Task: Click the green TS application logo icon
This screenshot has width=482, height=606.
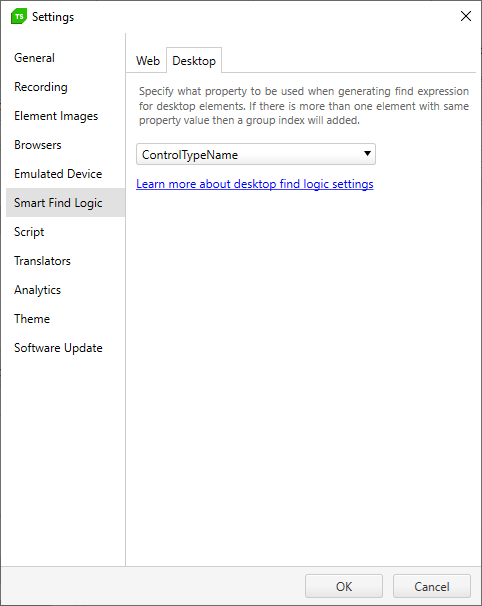Action: pyautogui.click(x=19, y=17)
